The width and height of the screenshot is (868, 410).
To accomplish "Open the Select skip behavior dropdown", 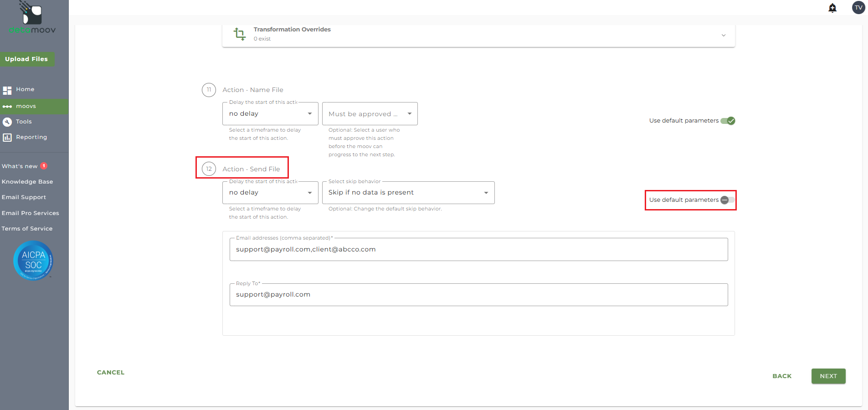I will [408, 193].
